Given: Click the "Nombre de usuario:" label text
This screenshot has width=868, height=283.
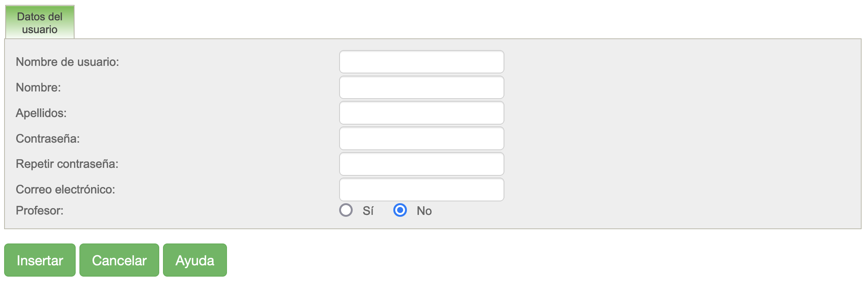Looking at the screenshot, I should point(67,62).
